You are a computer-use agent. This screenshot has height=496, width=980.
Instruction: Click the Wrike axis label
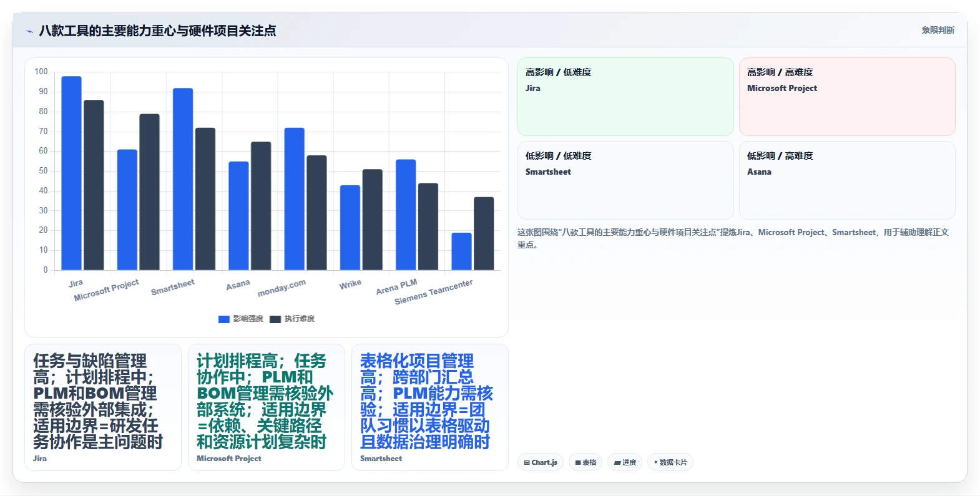pos(350,284)
